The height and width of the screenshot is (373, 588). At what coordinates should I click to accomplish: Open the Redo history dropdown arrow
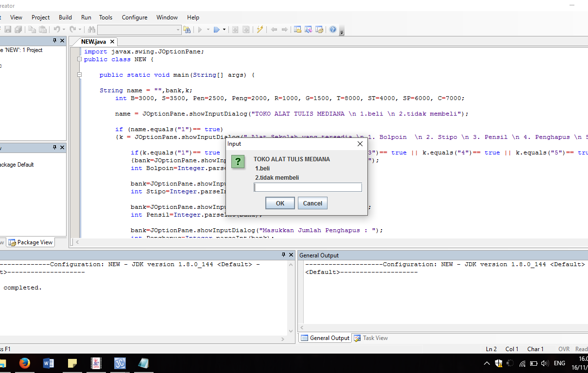(x=80, y=30)
